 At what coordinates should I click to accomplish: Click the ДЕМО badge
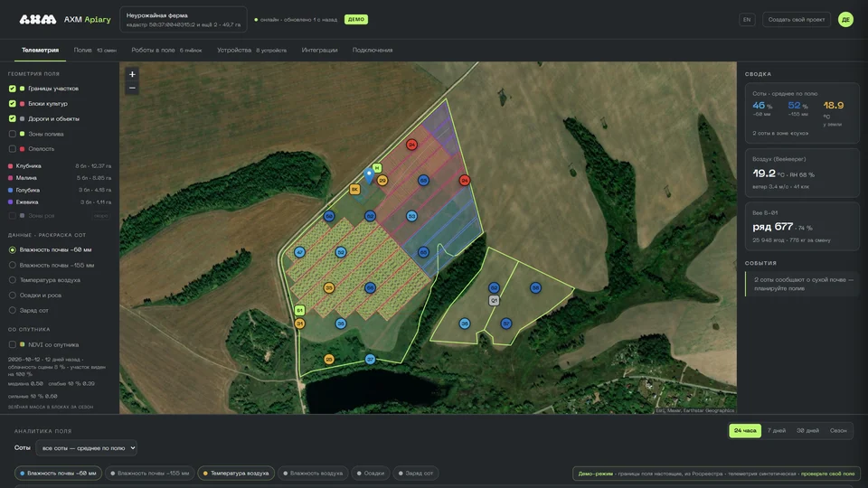tap(356, 19)
